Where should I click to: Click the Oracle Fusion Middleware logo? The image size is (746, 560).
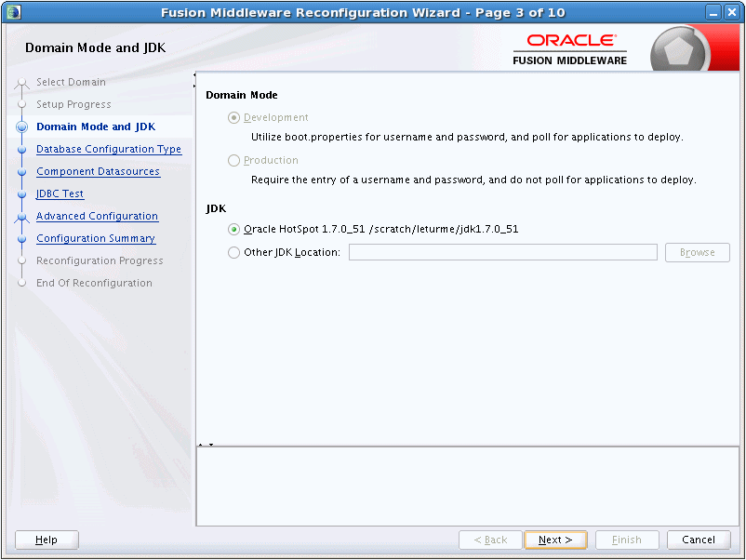569,49
